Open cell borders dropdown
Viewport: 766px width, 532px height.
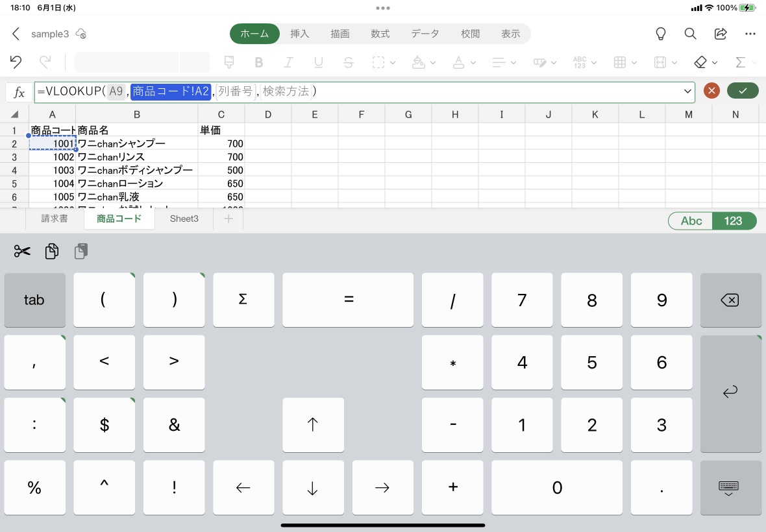(x=384, y=62)
